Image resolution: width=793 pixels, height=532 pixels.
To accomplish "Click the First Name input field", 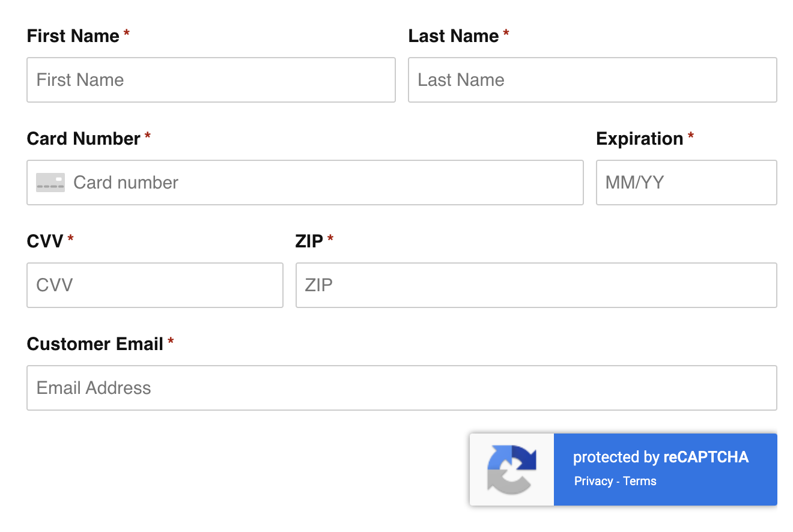I will (x=211, y=80).
